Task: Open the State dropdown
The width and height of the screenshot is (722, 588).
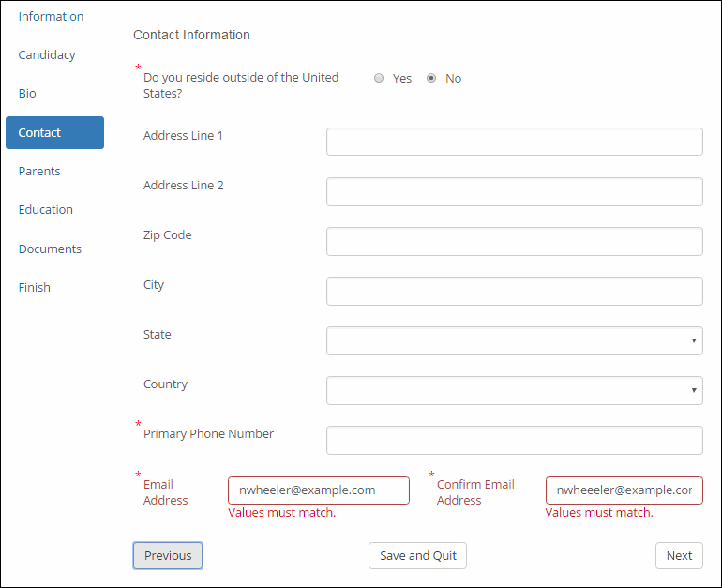Action: (x=514, y=340)
